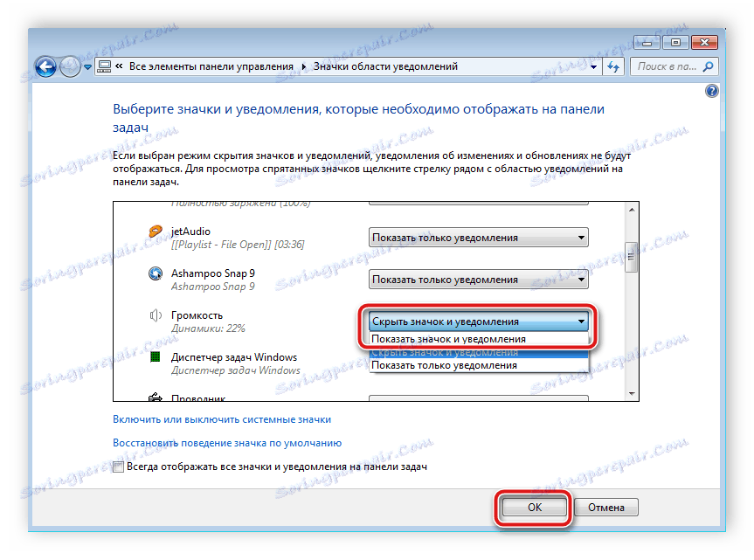The image size is (754, 560).
Task: Open the blue Help question mark icon
Action: [712, 91]
